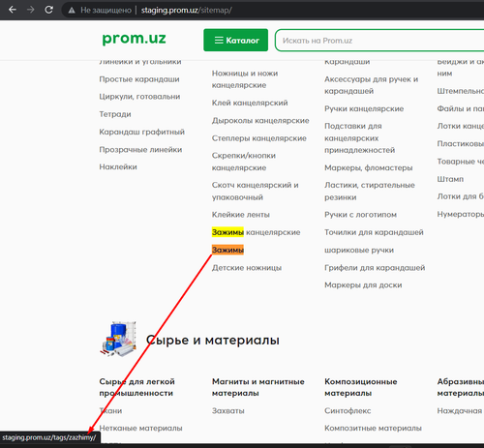This screenshot has height=448, width=484.
Task: Open Магниты и магнитные материалы category
Action: click(x=258, y=387)
